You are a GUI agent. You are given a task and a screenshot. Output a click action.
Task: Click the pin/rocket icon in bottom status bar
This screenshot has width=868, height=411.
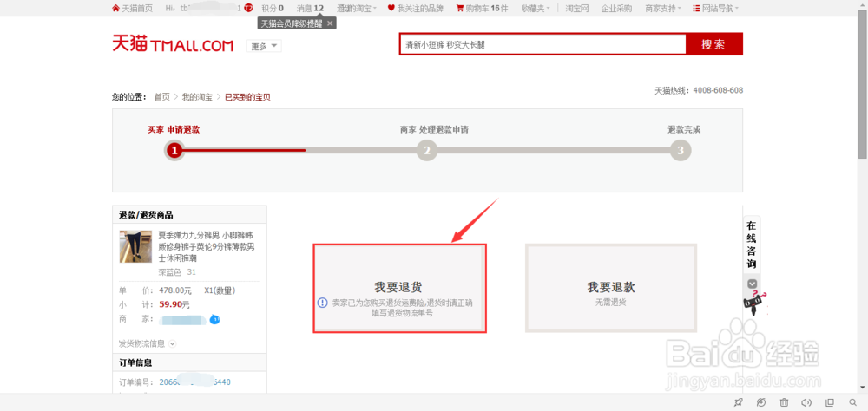click(739, 402)
